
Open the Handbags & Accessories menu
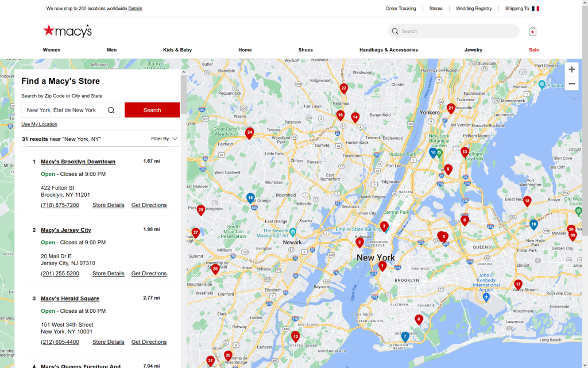pos(388,50)
